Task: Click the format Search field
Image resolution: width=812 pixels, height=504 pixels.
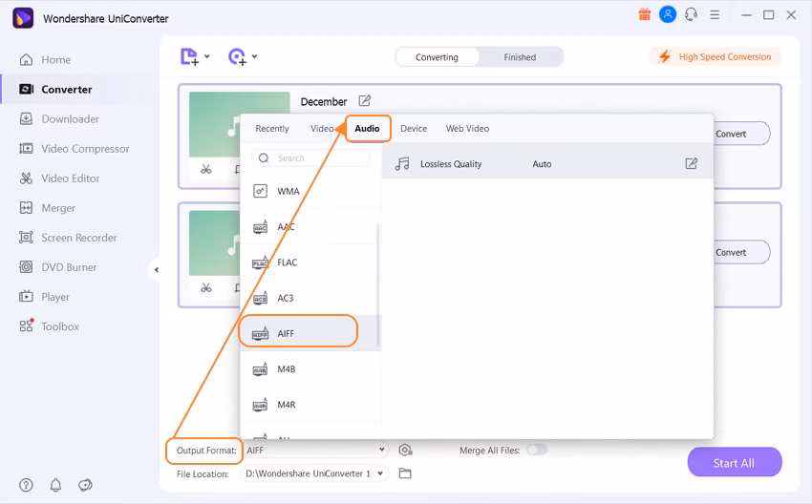Action: 310,157
